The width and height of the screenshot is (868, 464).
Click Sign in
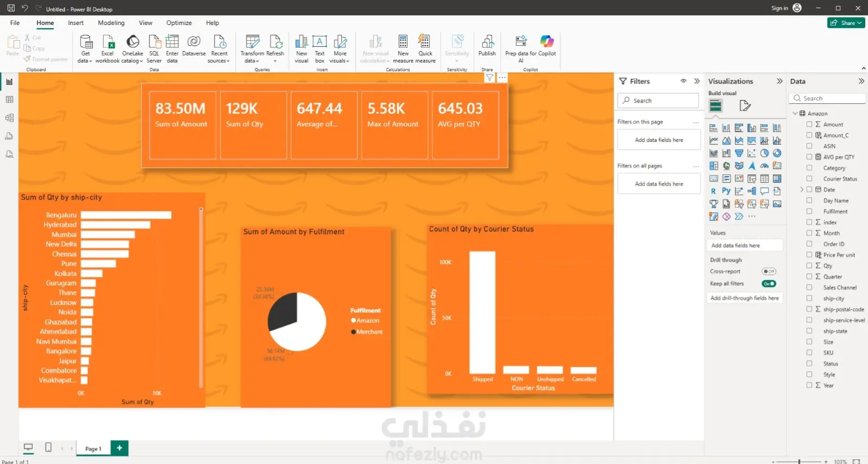click(x=779, y=8)
